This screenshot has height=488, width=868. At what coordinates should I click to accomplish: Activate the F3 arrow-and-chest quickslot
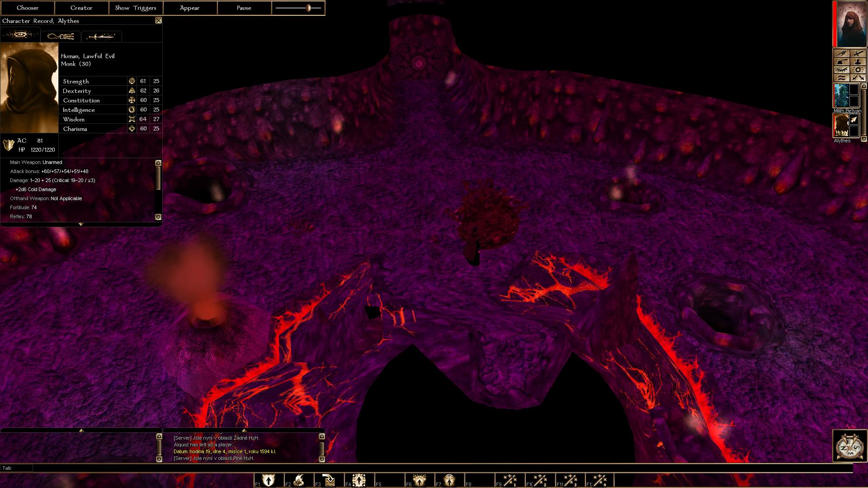(329, 480)
